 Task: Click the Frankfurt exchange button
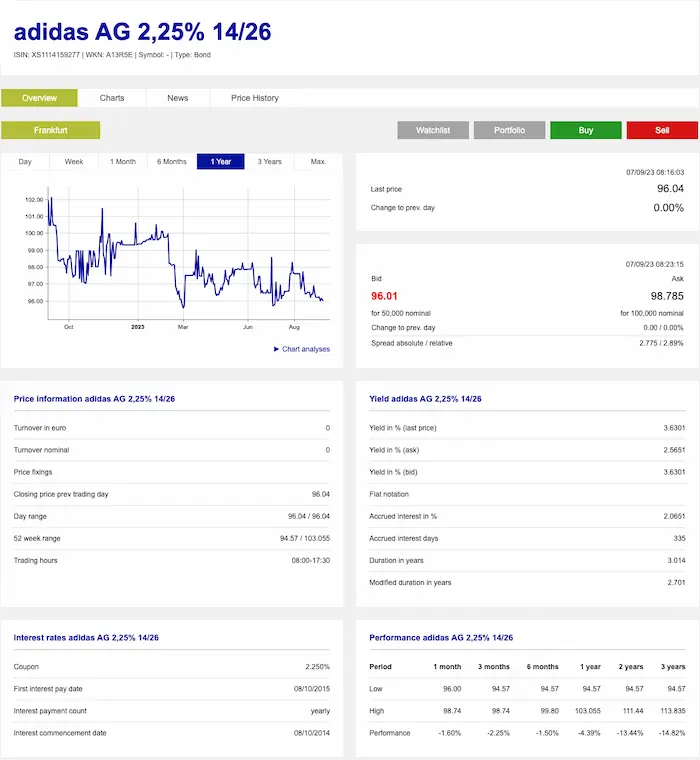(50, 130)
